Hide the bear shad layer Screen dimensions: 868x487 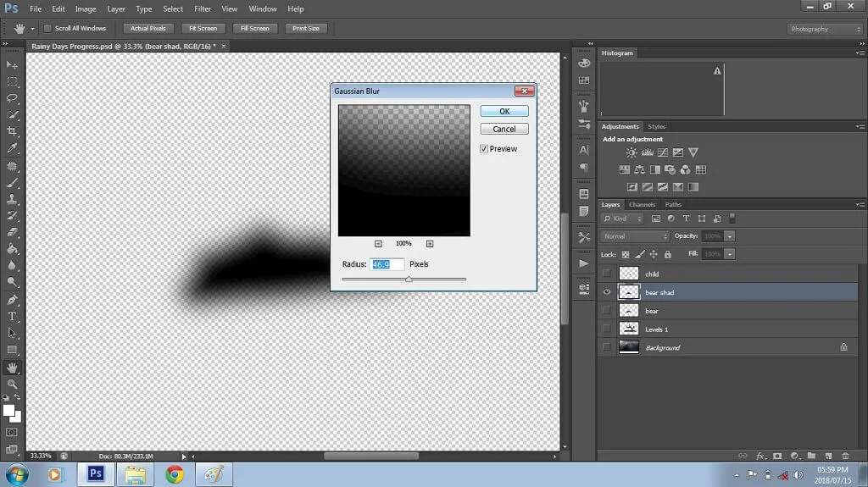607,292
